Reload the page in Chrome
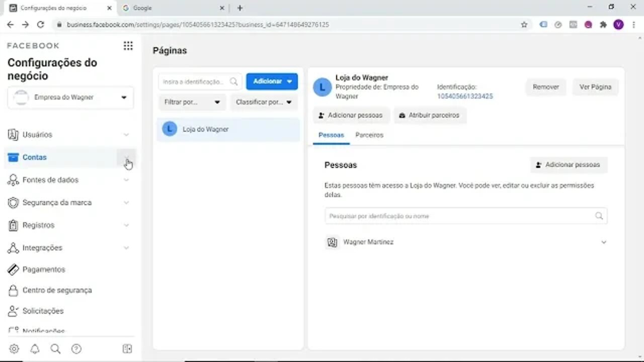The height and width of the screenshot is (362, 644). (41, 24)
